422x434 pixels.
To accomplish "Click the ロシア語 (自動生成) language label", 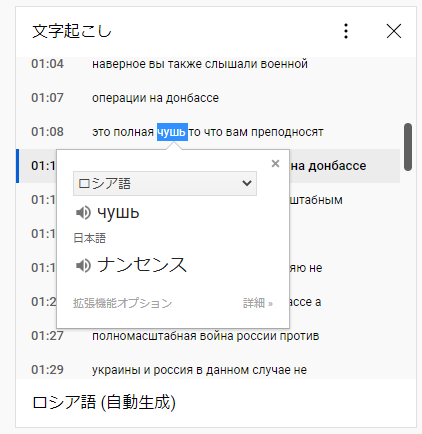I will point(104,402).
